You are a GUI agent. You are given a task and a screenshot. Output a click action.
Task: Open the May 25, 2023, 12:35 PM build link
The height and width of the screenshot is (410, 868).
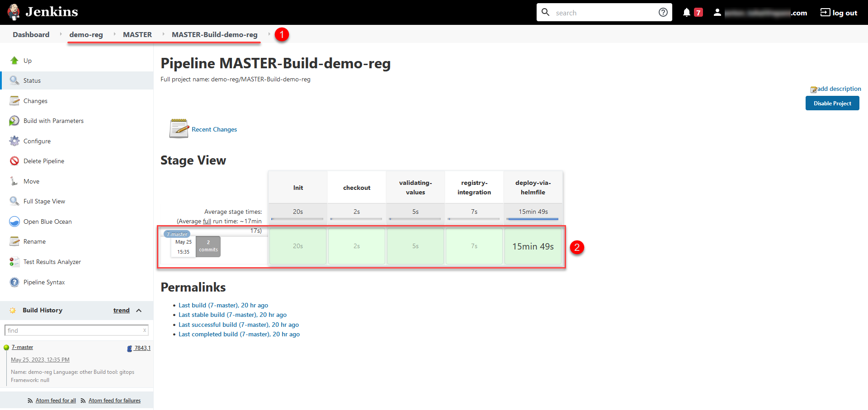coord(40,360)
